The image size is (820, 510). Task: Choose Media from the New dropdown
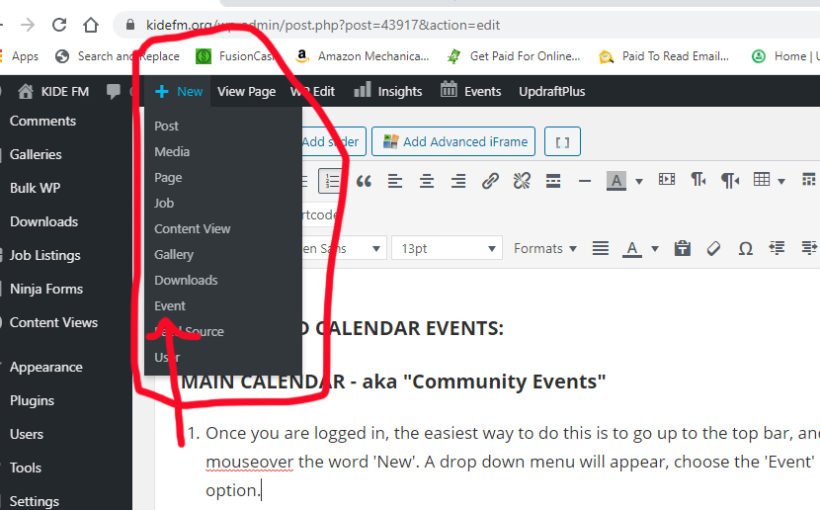pos(172,152)
